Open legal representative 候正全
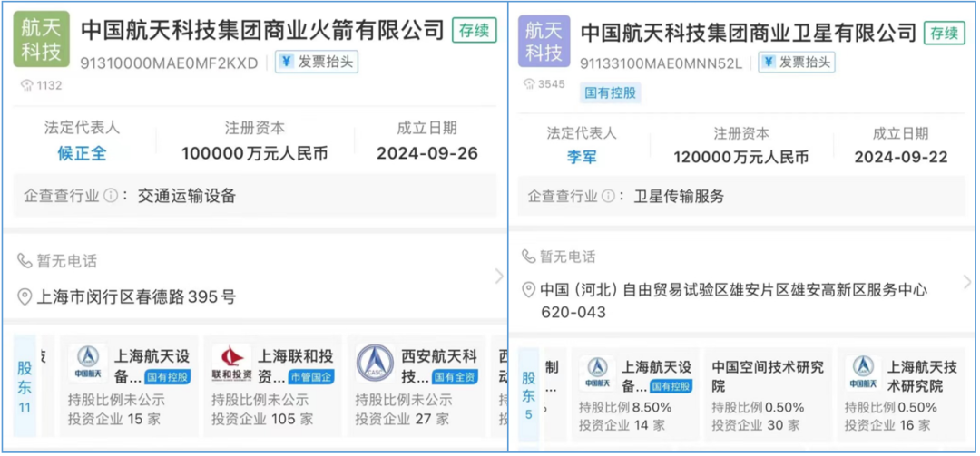The width and height of the screenshot is (980, 456). [82, 154]
